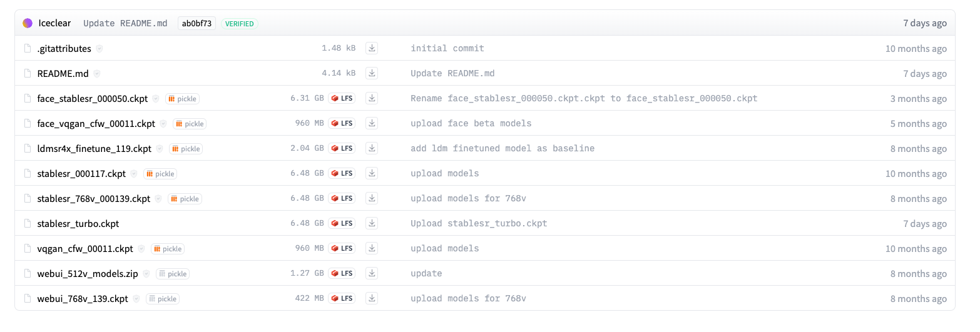Open face_vqgan_cfw_00011.ckpt file page
The image size is (980, 332).
tap(96, 123)
